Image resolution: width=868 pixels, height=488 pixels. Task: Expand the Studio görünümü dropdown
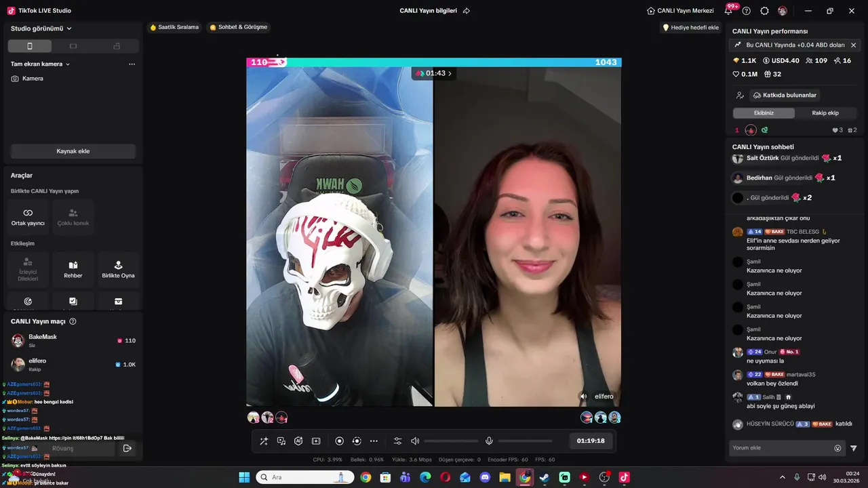[x=41, y=28]
